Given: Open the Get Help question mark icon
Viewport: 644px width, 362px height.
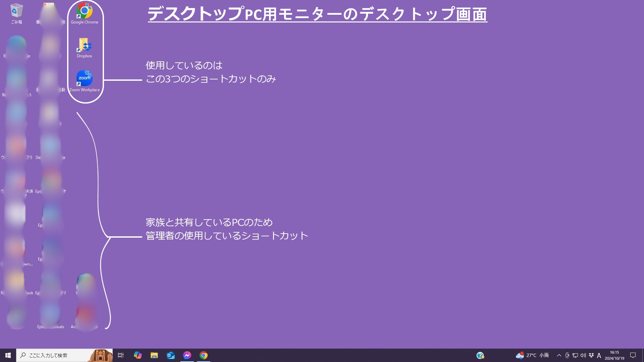Looking at the screenshot, I should 480,355.
